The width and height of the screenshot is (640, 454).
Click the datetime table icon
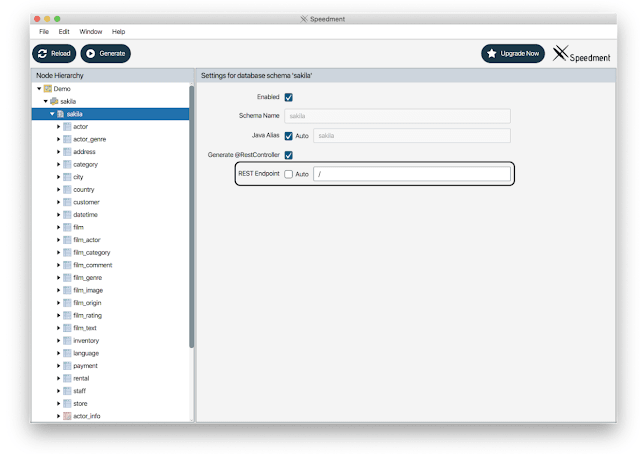[x=67, y=215]
